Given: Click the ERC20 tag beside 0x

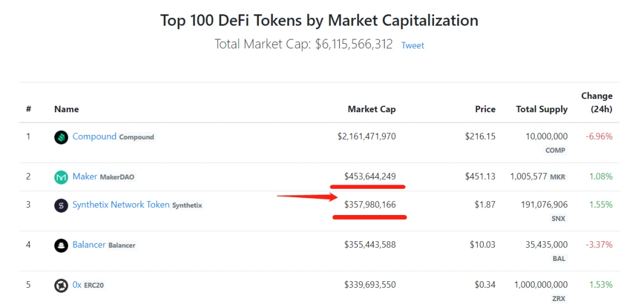Looking at the screenshot, I should tap(95, 285).
